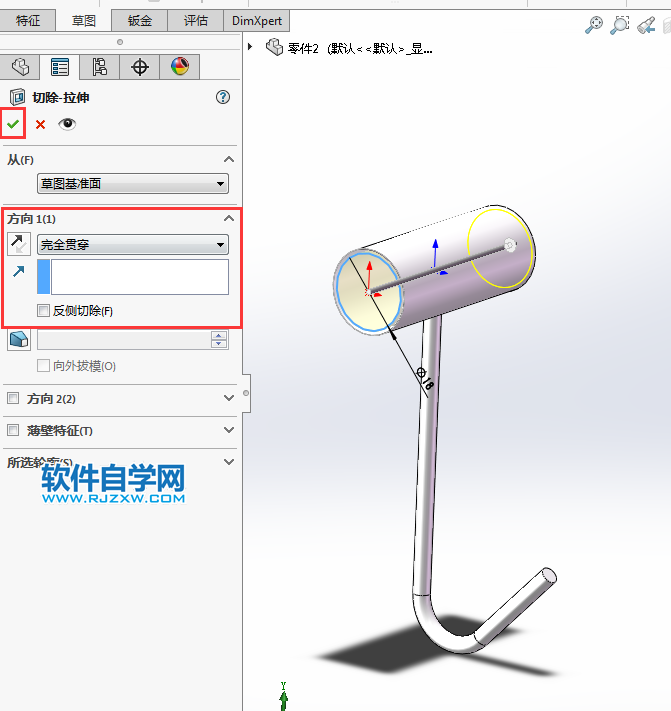Viewport: 671px width, 711px height.
Task: Enable 反侧切除(F) checkbox
Action: pyautogui.click(x=44, y=311)
